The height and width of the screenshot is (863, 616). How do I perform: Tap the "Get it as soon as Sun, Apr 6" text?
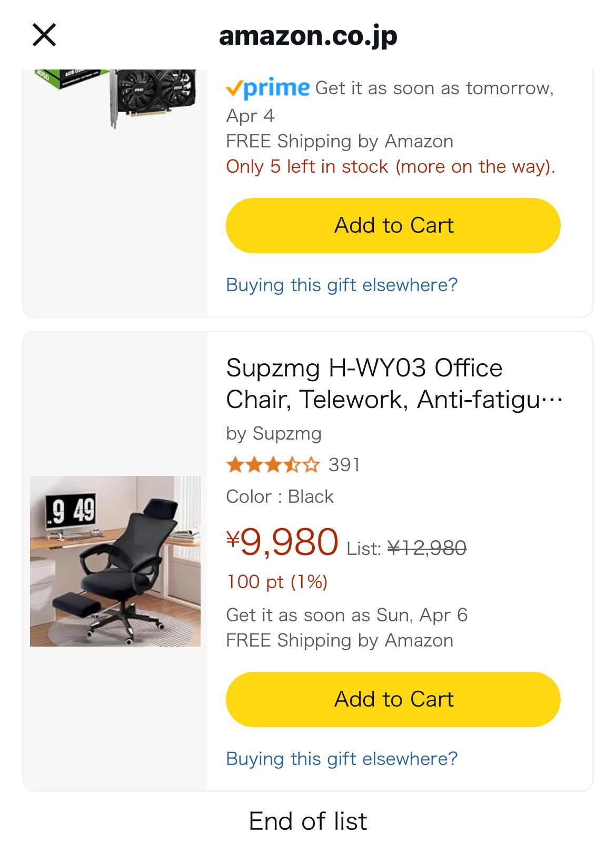346,615
